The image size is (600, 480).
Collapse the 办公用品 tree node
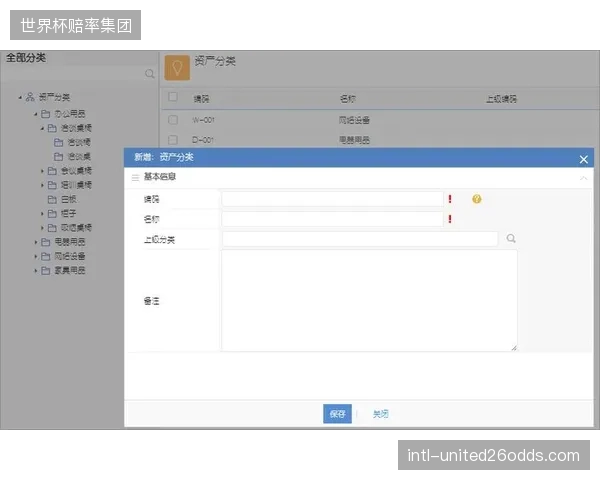(x=36, y=114)
